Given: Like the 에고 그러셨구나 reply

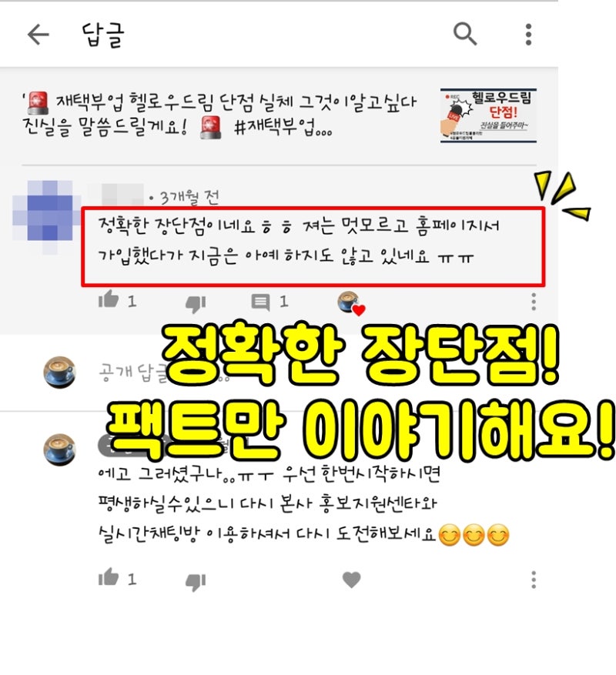Looking at the screenshot, I should [108, 577].
